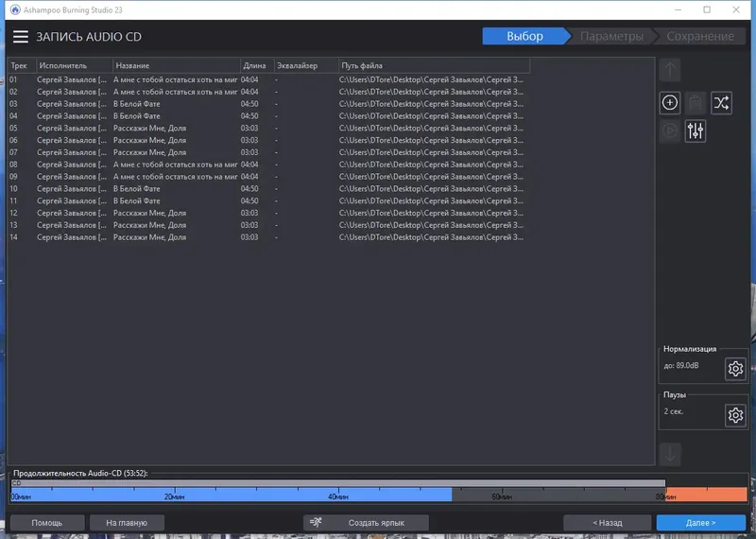Click the до: 89.0dB normalization value

click(x=680, y=365)
